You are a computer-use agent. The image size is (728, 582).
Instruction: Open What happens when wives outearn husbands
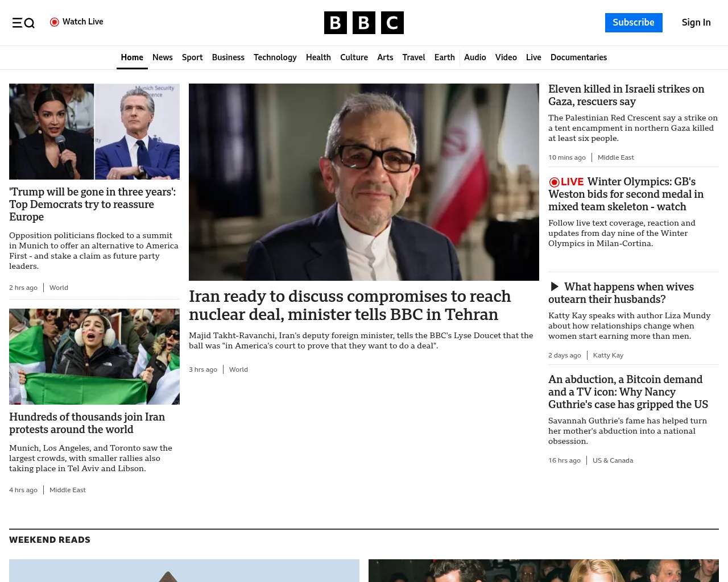click(621, 293)
